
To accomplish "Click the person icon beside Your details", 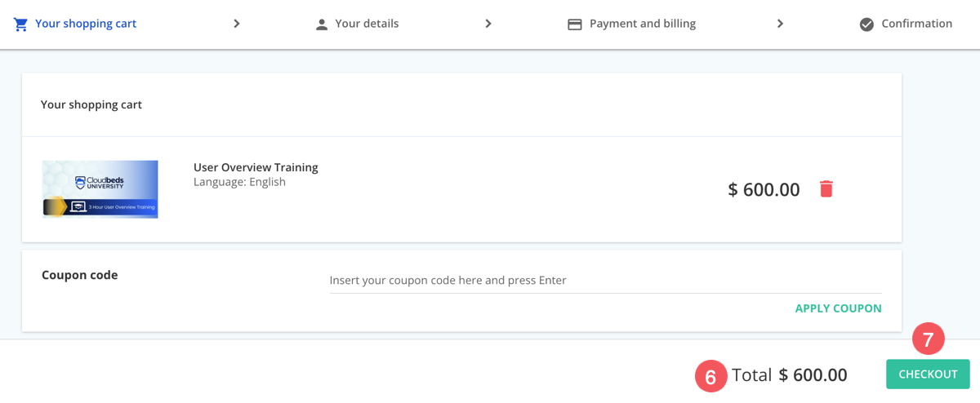I will click(322, 24).
